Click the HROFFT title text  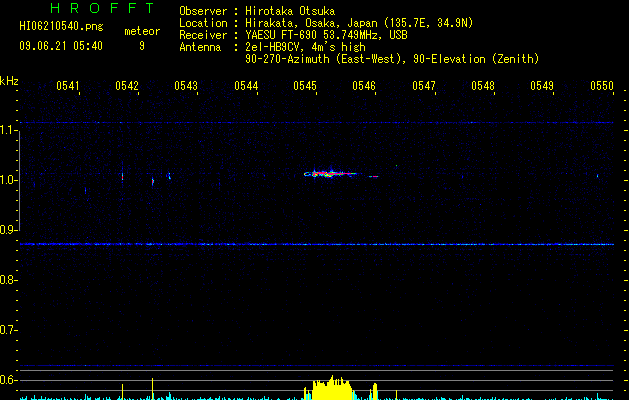103,8
